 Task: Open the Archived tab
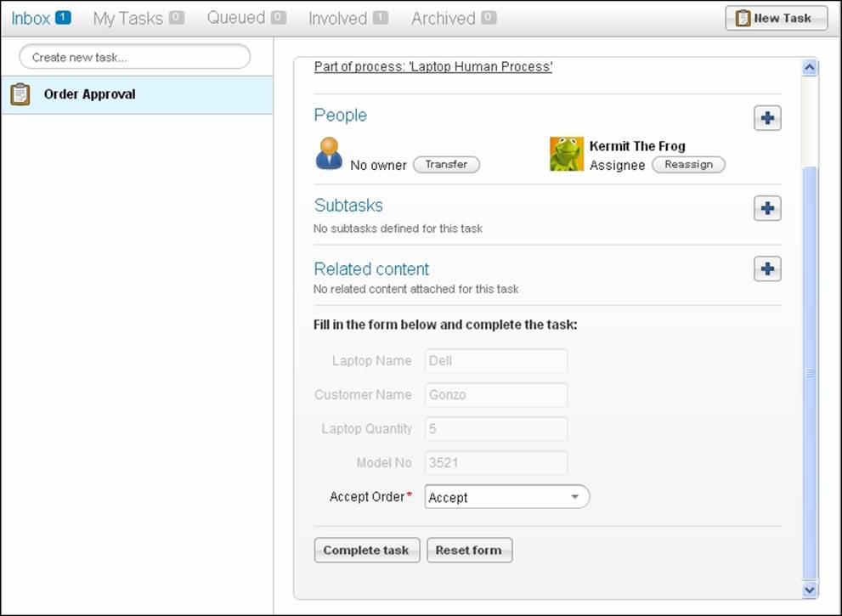[x=444, y=17]
